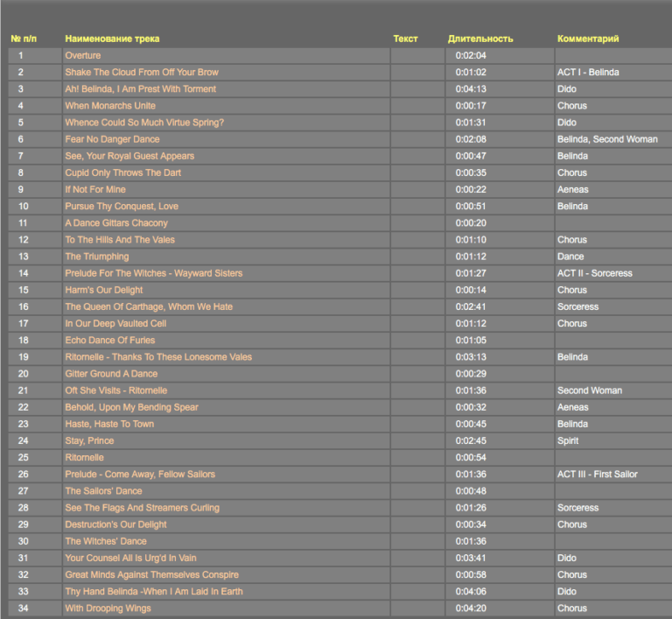Open Pursue Thy Conquest, Love
Image resolution: width=672 pixels, height=619 pixels.
tap(122, 207)
